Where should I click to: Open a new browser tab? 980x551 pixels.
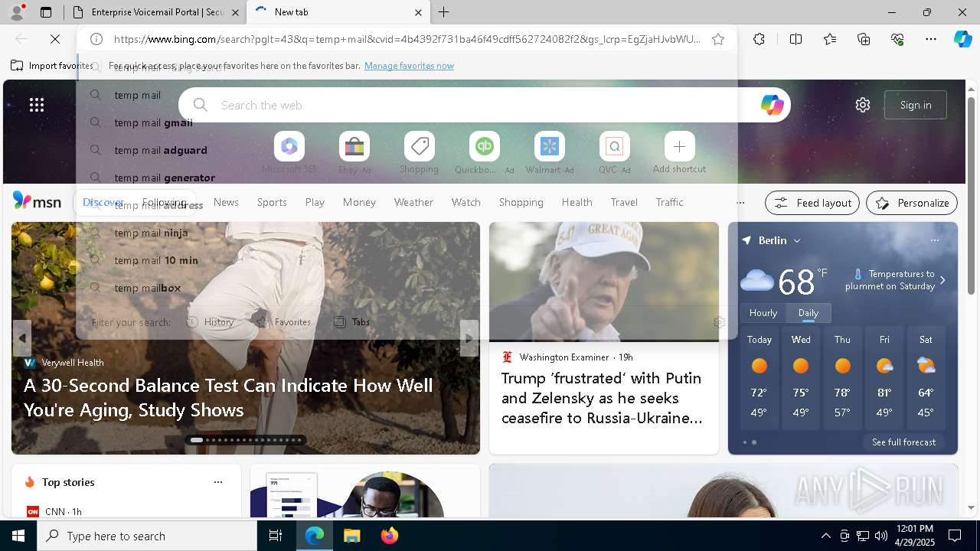444,12
